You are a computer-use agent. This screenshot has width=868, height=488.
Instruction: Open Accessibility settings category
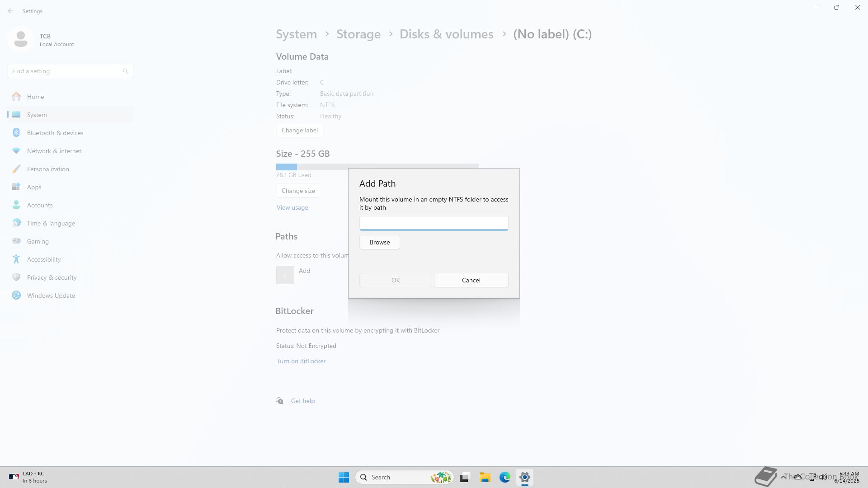(x=43, y=259)
